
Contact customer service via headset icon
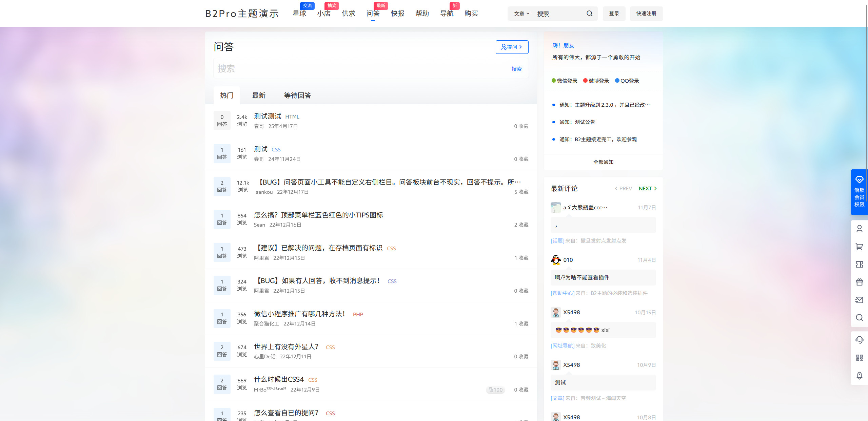(860, 340)
